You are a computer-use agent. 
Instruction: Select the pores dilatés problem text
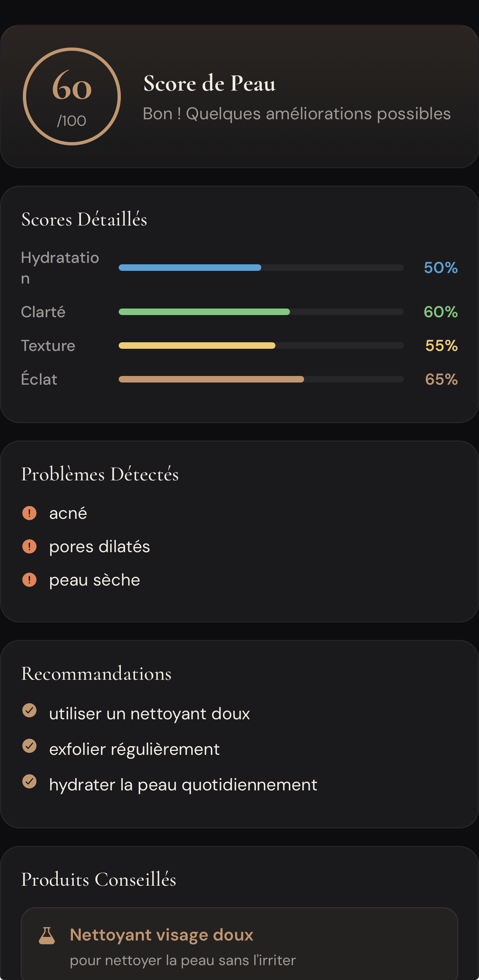[x=99, y=547]
